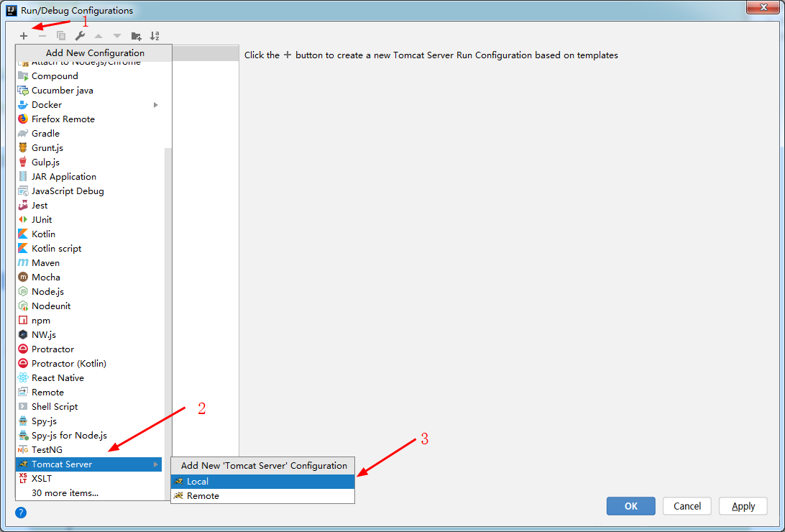Select Tomcat Server configuration type
This screenshot has width=785, height=532.
pos(88,464)
